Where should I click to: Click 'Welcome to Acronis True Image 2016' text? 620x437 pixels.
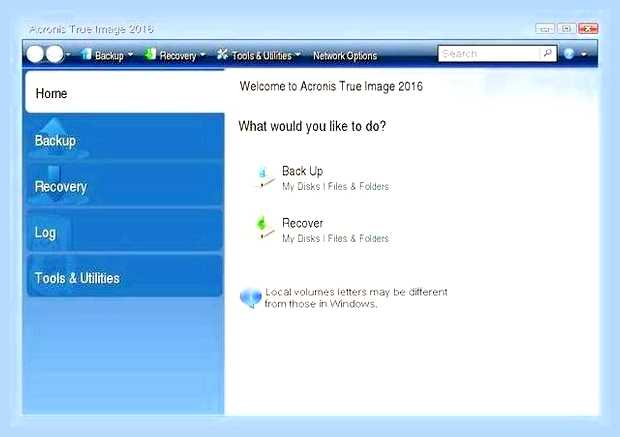tap(331, 86)
